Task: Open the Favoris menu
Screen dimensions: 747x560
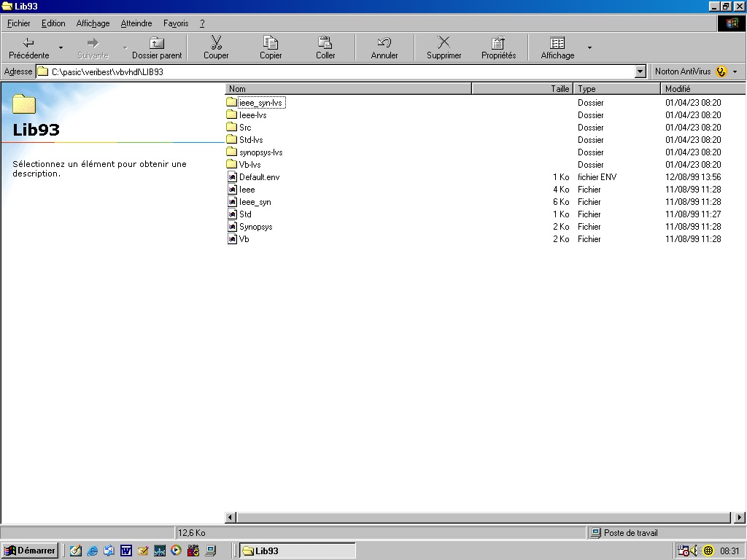Action: (x=176, y=23)
